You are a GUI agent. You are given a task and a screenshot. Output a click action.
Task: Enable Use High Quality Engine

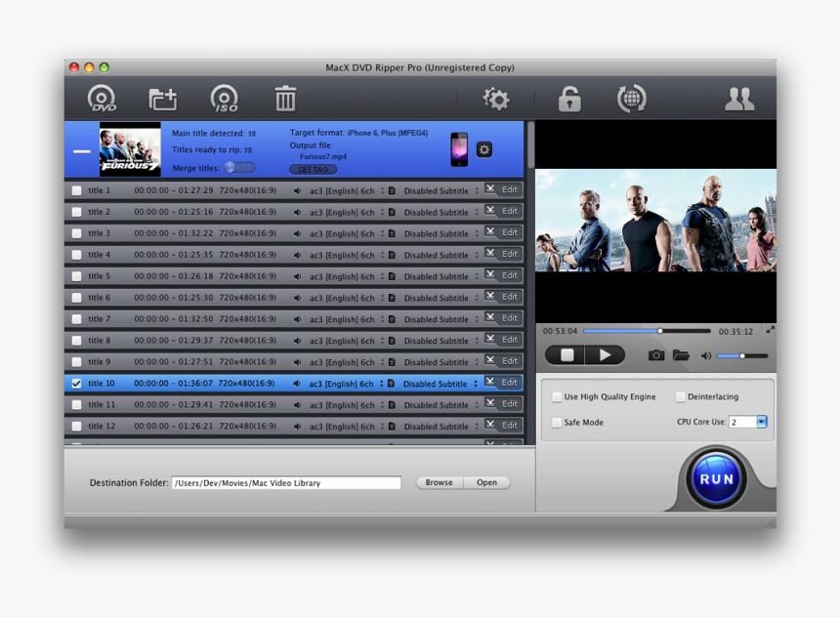coord(557,397)
